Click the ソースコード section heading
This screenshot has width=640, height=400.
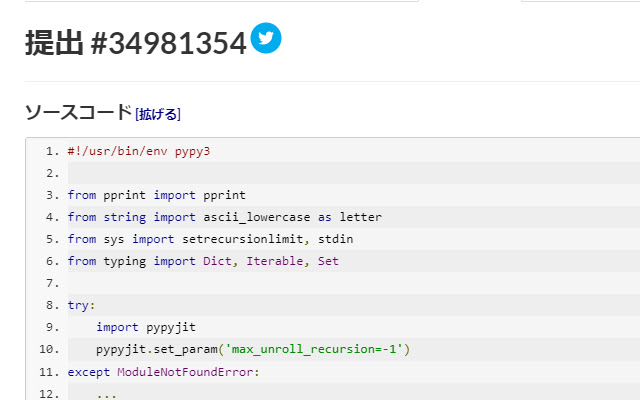(78, 112)
